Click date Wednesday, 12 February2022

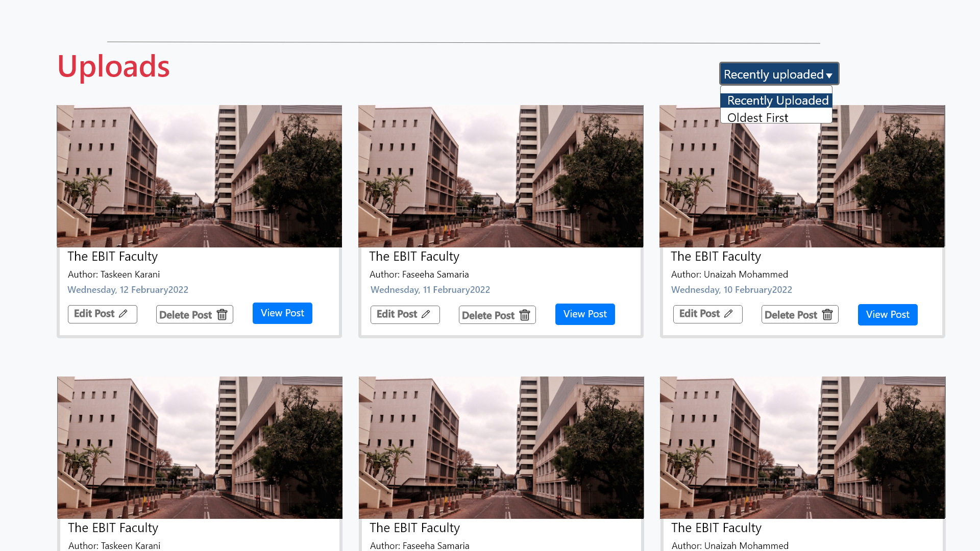(128, 290)
